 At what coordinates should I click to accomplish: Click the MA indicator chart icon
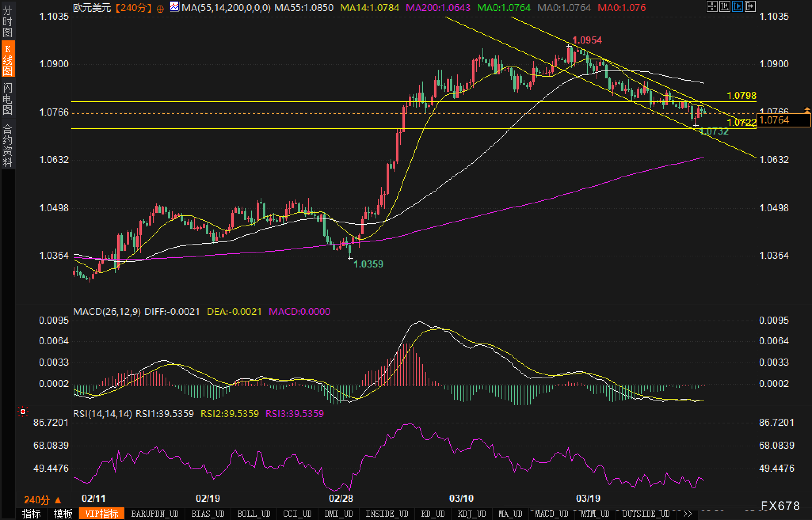point(174,7)
